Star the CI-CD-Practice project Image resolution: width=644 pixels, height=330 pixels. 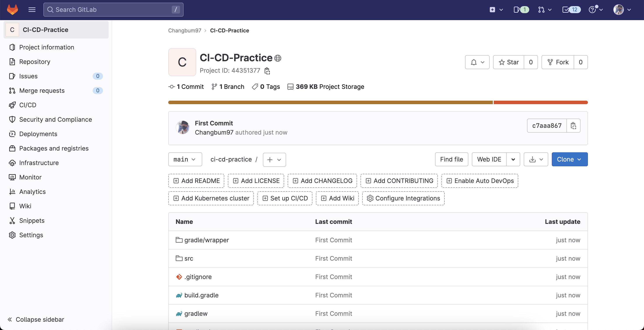(508, 62)
